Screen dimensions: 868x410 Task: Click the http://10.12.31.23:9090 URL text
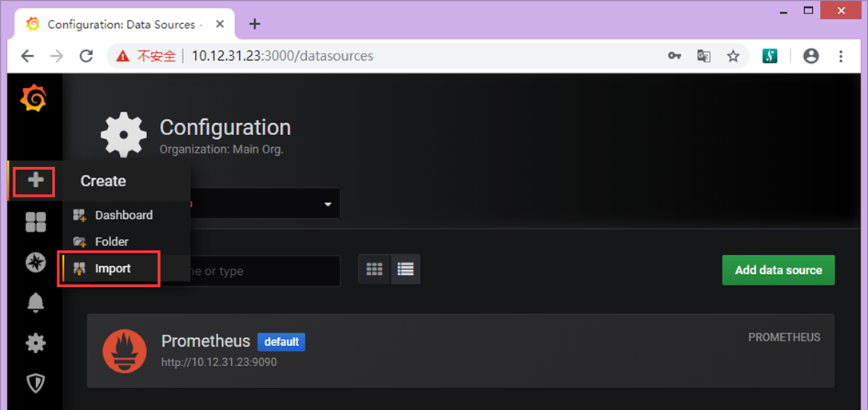[219, 362]
